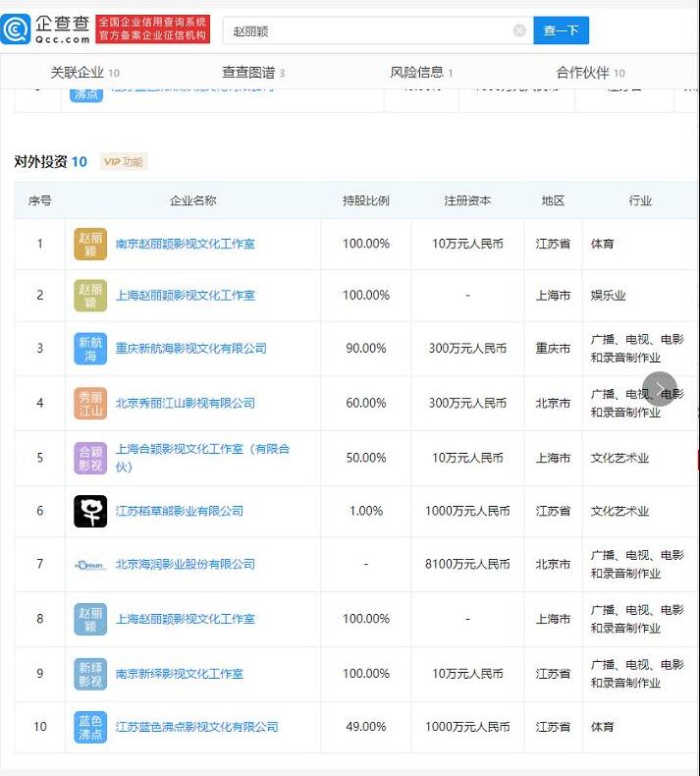The image size is (700, 776).
Task: Click the Qcc.com logo icon
Action: (16, 29)
